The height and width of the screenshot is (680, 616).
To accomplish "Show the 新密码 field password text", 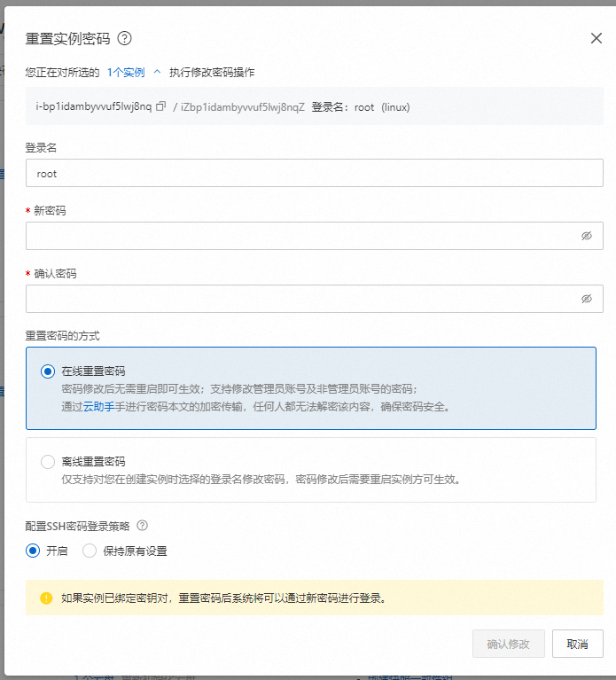I will (x=586, y=236).
